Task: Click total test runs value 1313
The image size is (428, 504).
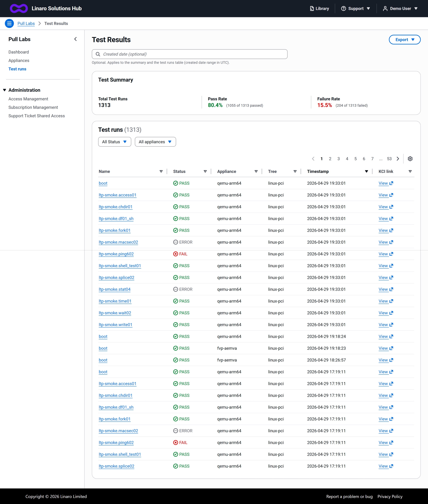Action: 104,105
